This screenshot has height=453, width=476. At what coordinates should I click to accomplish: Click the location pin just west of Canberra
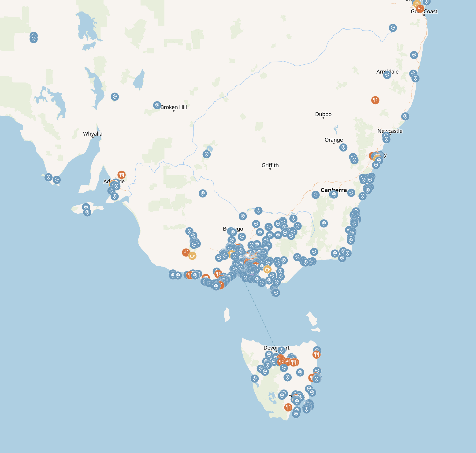[x=315, y=195]
